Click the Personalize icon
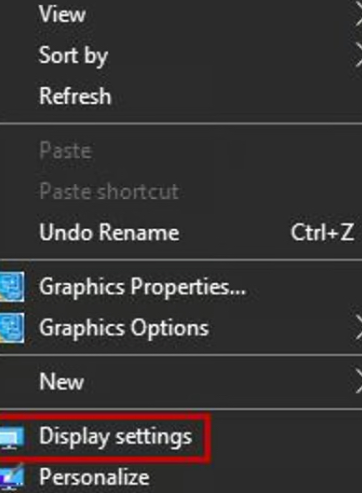The image size is (362, 493). coord(12,476)
